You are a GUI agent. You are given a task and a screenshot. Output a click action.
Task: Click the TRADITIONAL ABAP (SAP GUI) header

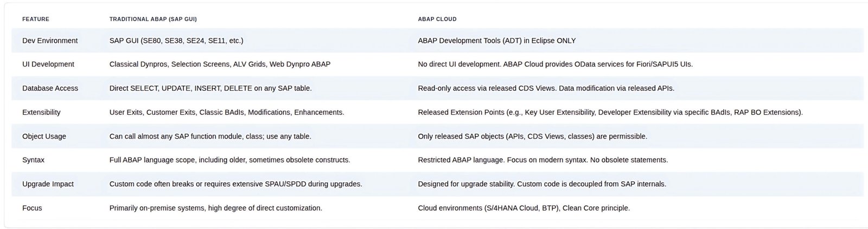tap(153, 19)
